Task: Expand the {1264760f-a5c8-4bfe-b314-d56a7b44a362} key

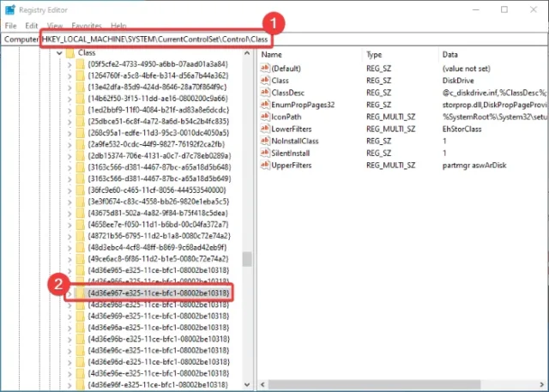Action: click(x=69, y=76)
